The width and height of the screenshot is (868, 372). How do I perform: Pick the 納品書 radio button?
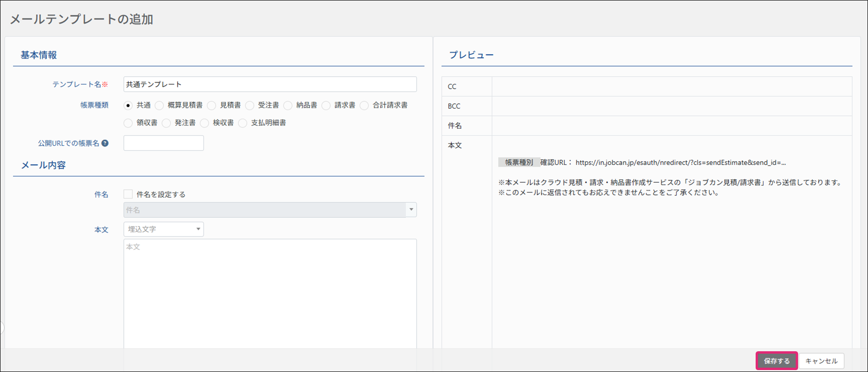[x=288, y=105]
